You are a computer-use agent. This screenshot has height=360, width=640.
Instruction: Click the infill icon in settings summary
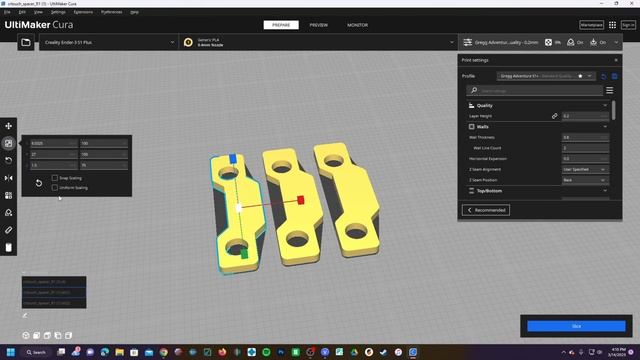point(548,42)
